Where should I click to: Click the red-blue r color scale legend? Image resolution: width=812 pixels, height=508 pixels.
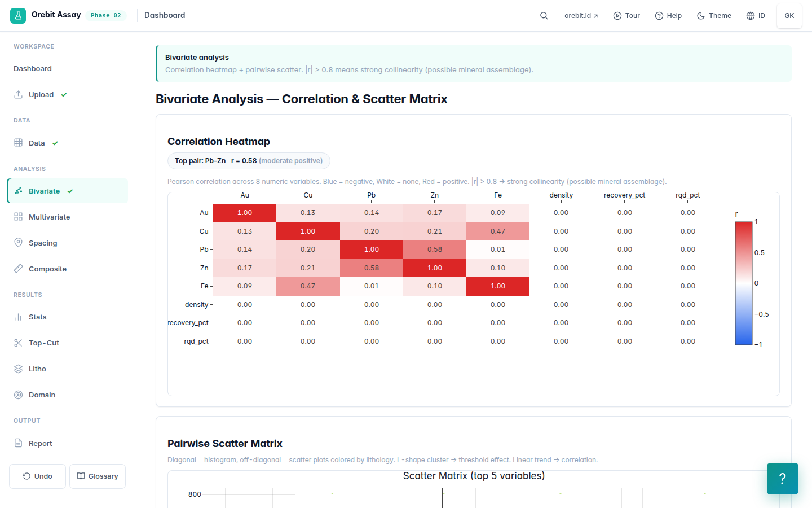[744, 283]
